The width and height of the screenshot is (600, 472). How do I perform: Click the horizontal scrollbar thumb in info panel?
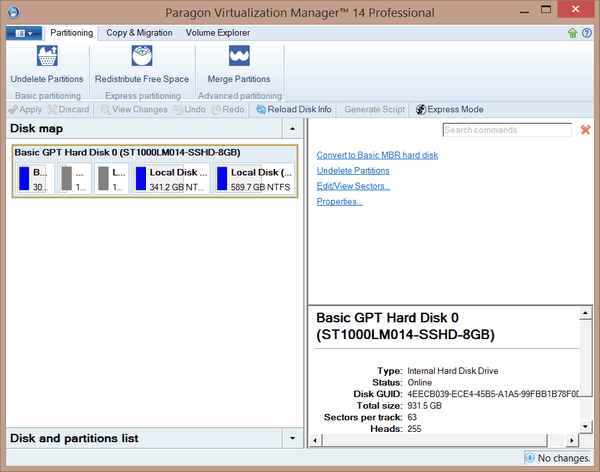434,441
